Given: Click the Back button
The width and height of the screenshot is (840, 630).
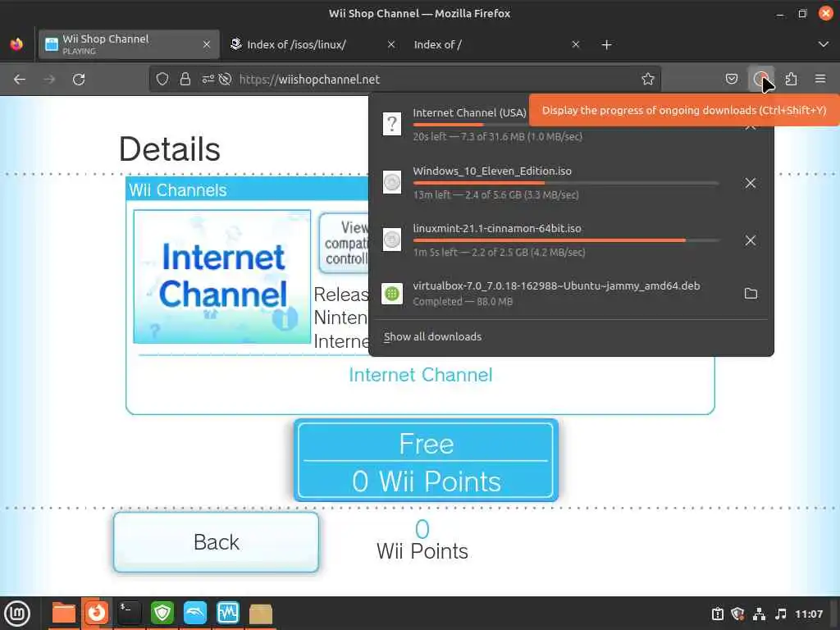Looking at the screenshot, I should coord(216,542).
